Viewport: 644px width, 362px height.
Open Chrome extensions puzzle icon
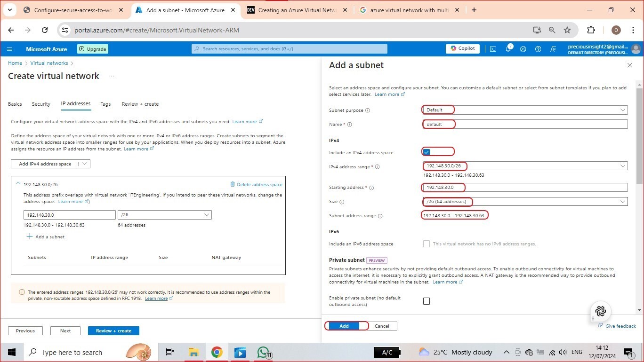591,30
